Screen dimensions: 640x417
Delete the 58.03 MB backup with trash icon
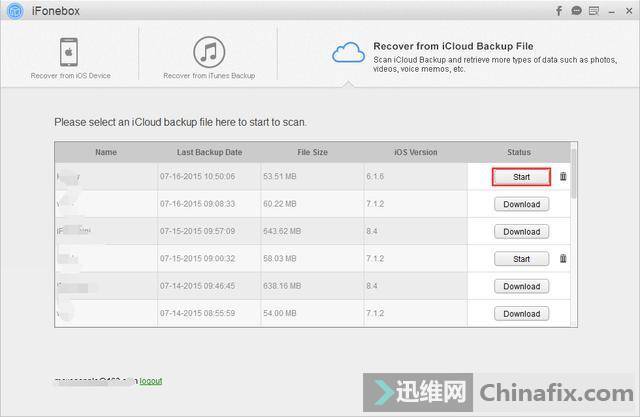[x=563, y=258]
